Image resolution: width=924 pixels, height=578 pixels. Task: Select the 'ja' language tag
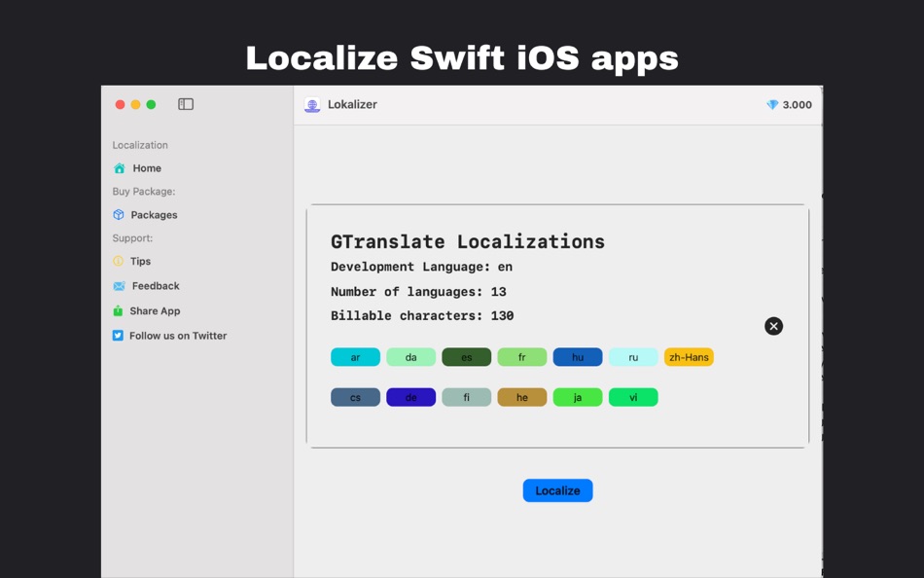578,398
